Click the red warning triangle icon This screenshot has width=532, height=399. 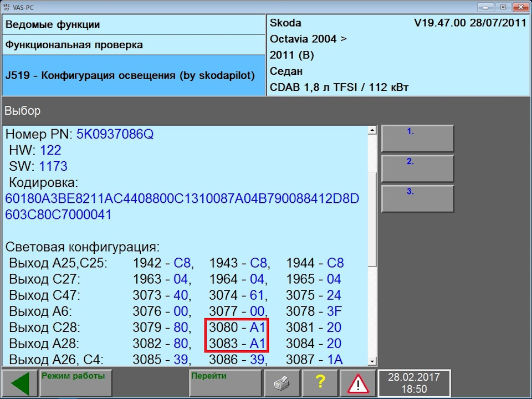pos(357,382)
